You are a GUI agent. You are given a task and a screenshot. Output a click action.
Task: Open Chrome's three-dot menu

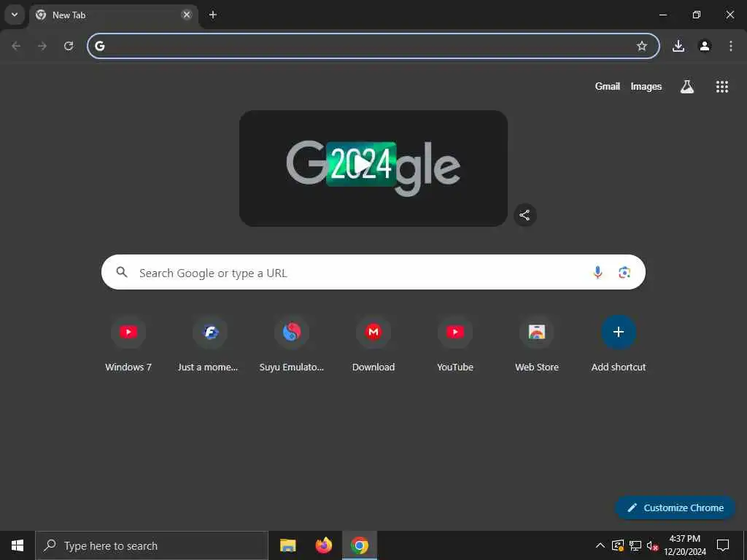point(731,46)
